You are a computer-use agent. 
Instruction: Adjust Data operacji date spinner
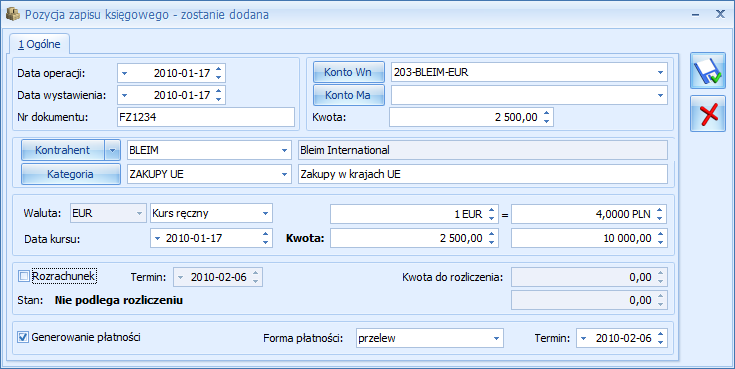pyautogui.click(x=218, y=73)
